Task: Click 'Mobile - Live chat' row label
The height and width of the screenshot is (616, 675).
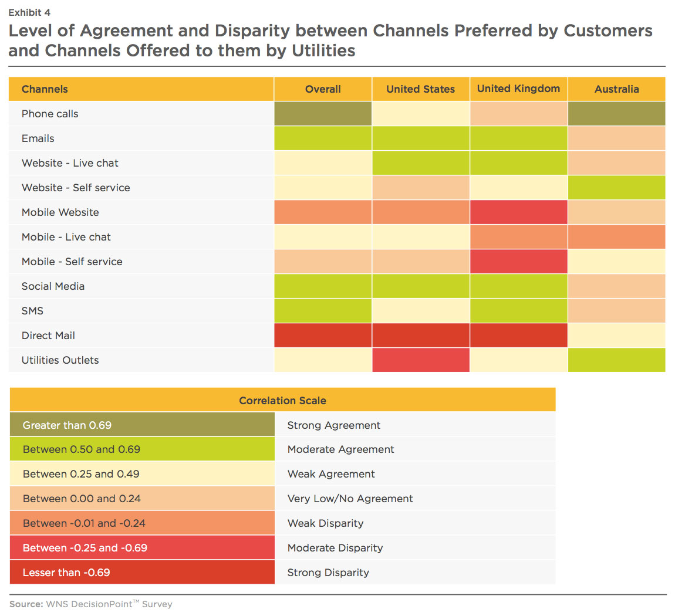Action: coord(66,236)
